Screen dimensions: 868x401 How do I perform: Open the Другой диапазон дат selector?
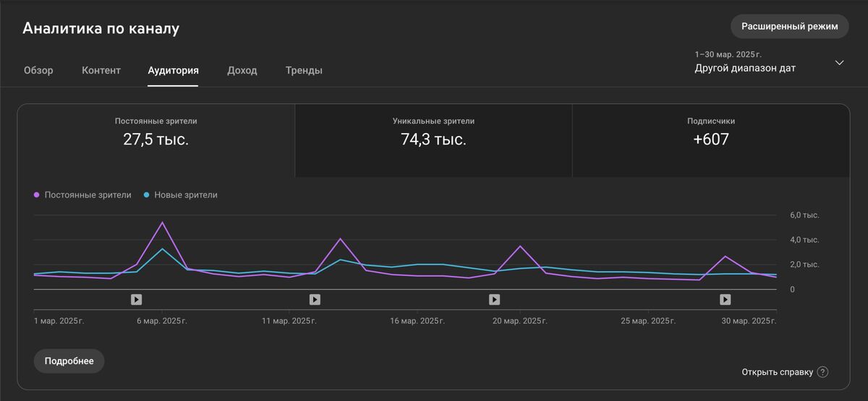click(x=745, y=68)
